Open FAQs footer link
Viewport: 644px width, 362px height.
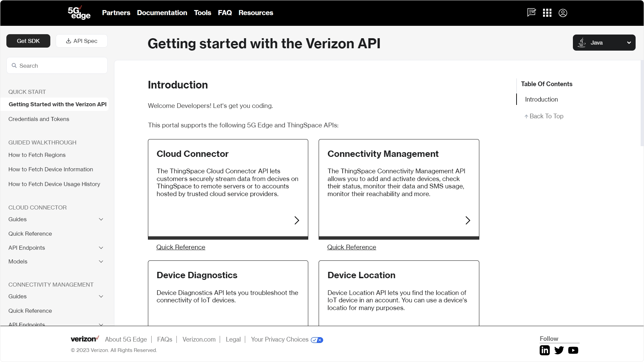click(x=165, y=339)
